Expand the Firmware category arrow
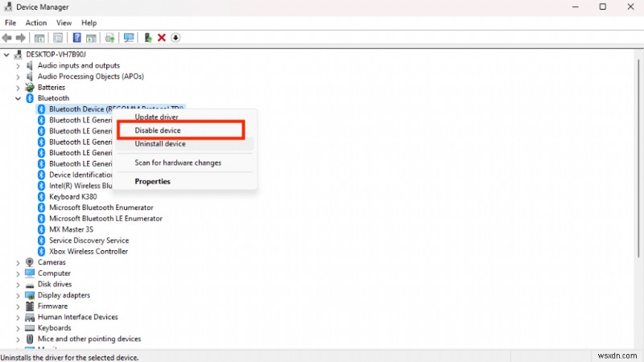644x362 pixels. point(18,306)
